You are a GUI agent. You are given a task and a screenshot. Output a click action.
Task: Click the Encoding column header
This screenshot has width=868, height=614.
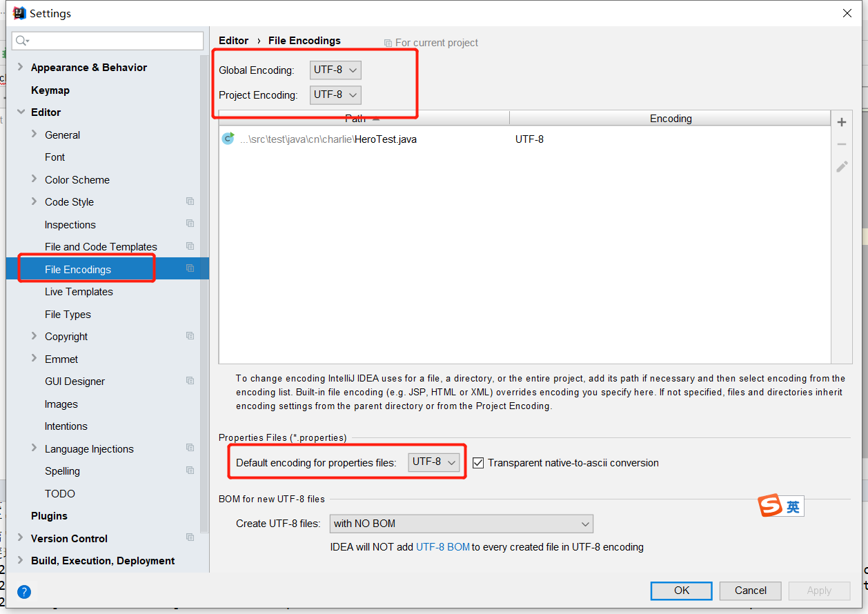tap(670, 119)
